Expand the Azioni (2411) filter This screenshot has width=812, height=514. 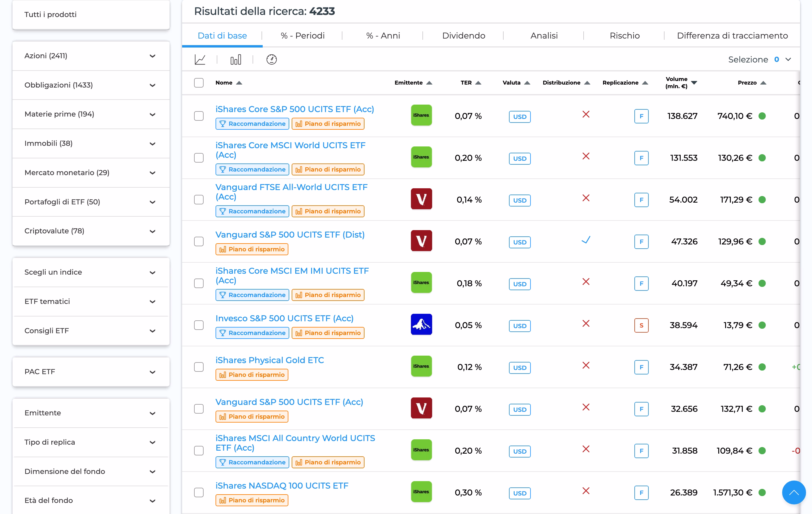tap(91, 56)
